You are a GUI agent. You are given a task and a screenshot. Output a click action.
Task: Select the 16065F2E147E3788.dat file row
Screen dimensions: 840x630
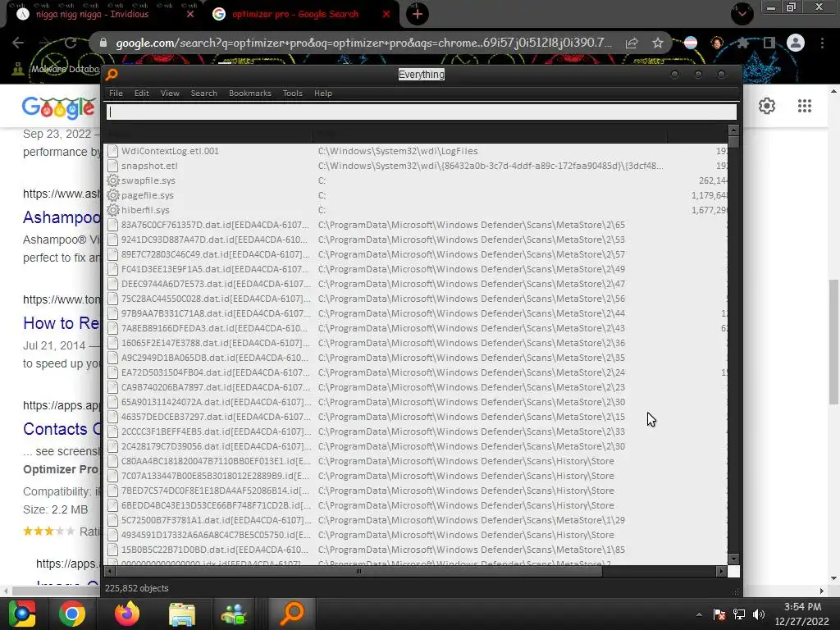[x=416, y=343]
